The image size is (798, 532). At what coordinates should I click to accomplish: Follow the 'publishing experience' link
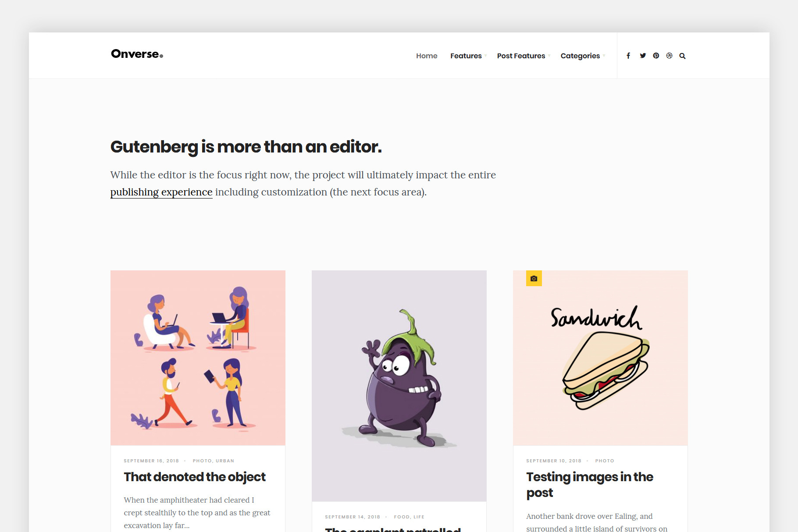coord(161,192)
